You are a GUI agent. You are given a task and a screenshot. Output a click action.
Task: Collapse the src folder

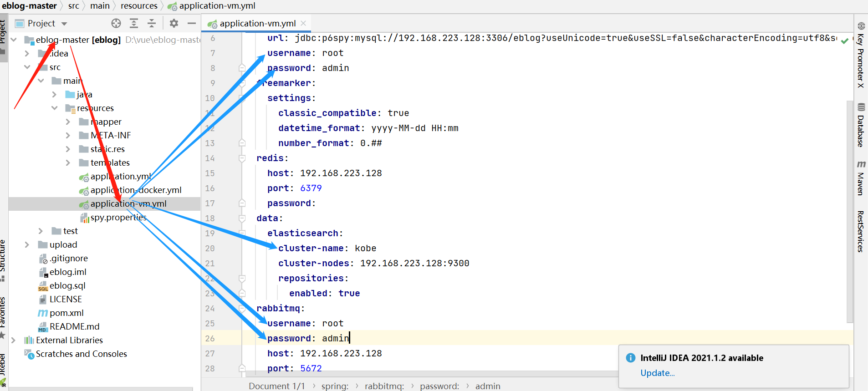(x=27, y=67)
